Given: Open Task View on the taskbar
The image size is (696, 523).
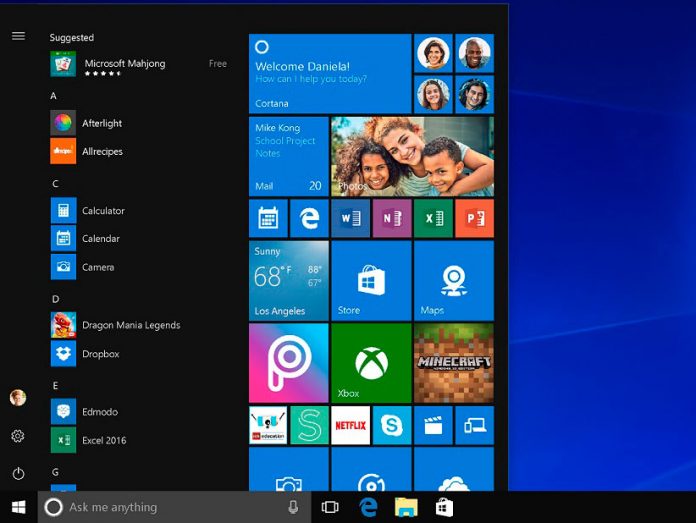Looking at the screenshot, I should [x=330, y=507].
